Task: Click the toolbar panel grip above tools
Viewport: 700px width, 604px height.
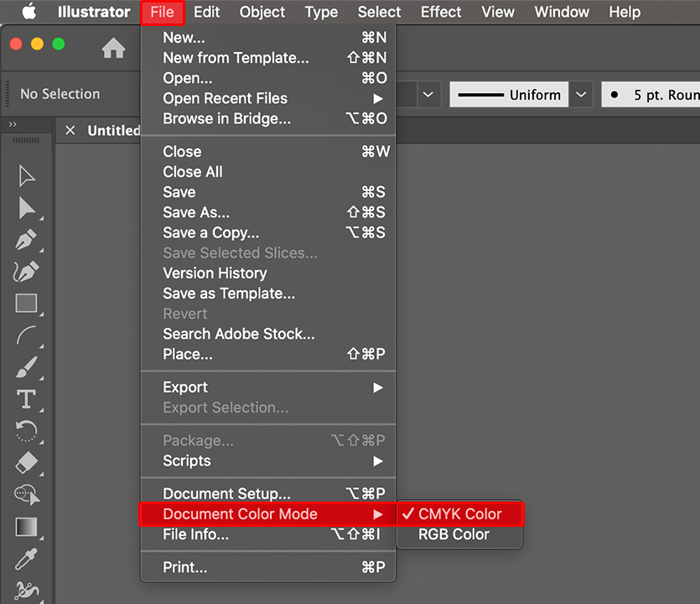Action: [26, 140]
